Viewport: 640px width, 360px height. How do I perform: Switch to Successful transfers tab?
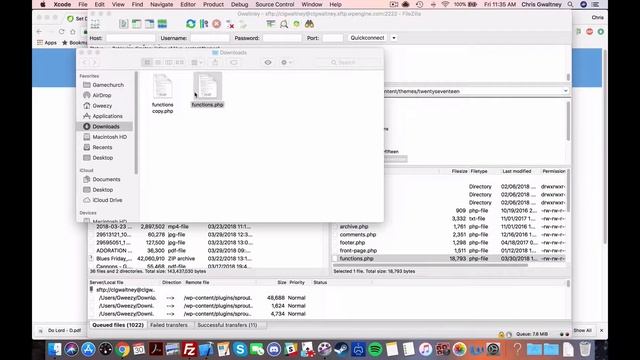[x=227, y=325]
